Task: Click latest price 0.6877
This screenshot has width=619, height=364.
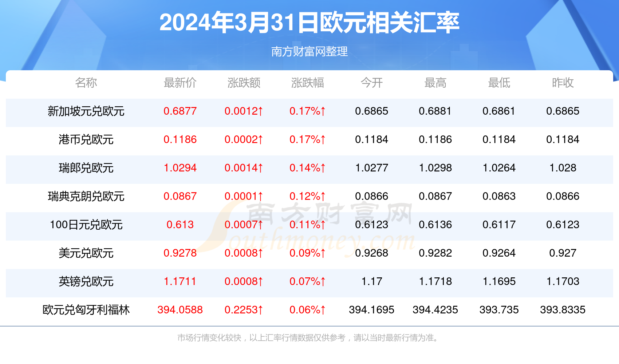Action: (180, 111)
